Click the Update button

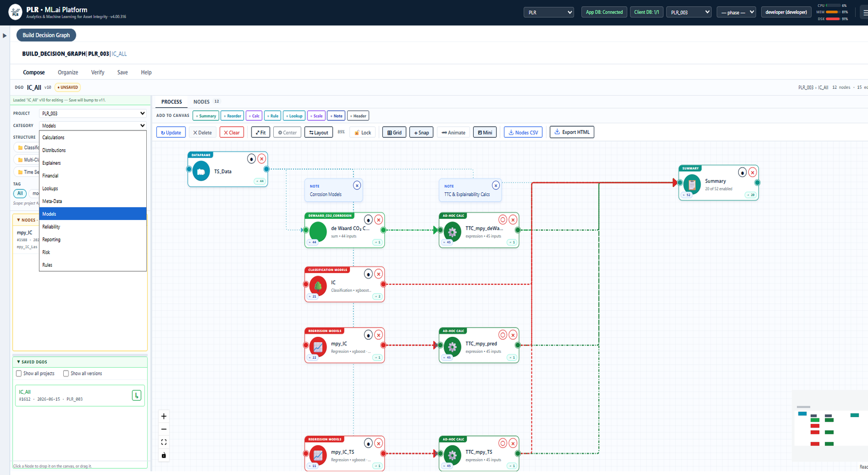coord(171,132)
